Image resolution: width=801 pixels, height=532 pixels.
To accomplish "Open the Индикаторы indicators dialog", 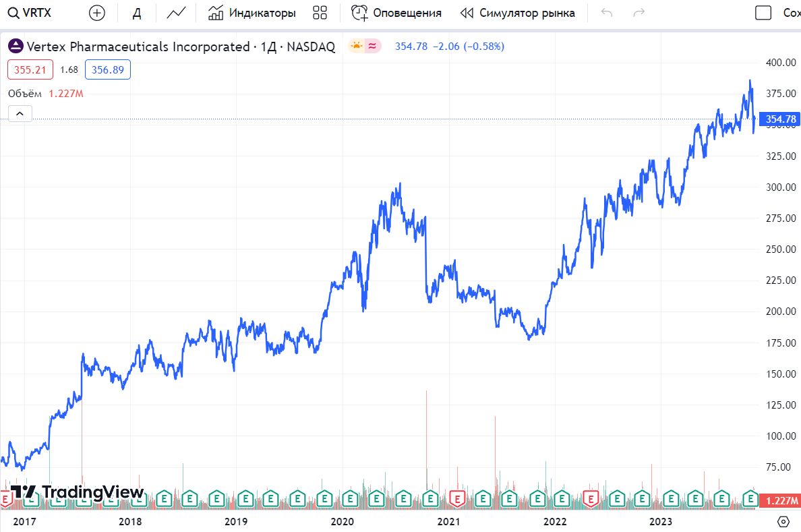I will [252, 13].
